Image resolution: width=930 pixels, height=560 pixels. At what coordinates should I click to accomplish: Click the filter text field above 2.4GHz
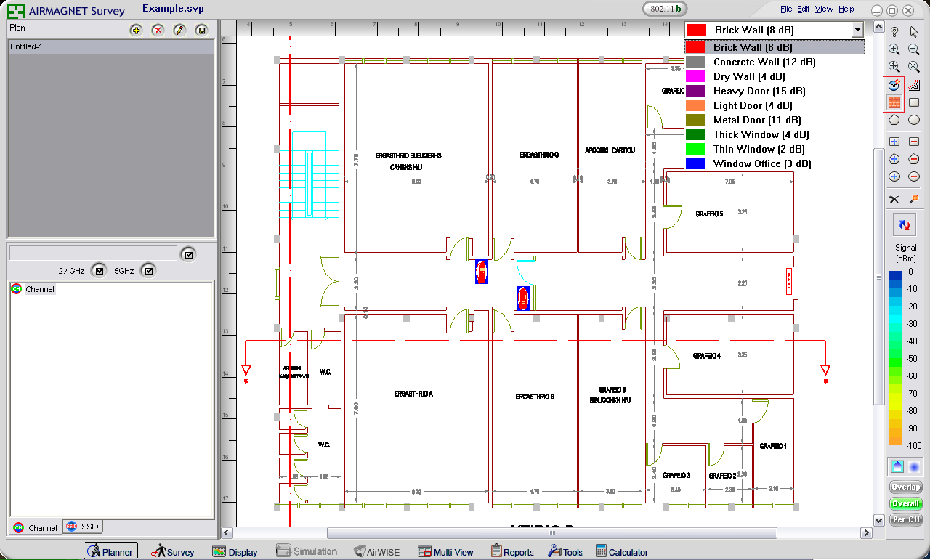click(92, 253)
